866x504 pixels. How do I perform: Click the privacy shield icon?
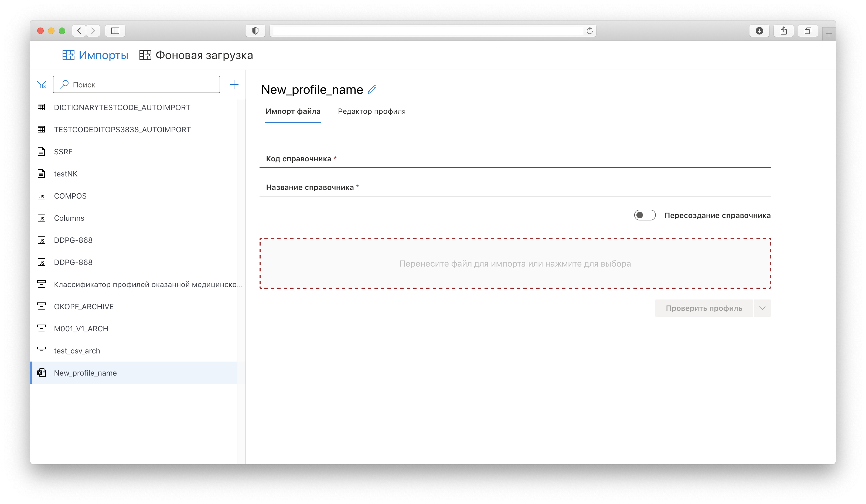255,31
